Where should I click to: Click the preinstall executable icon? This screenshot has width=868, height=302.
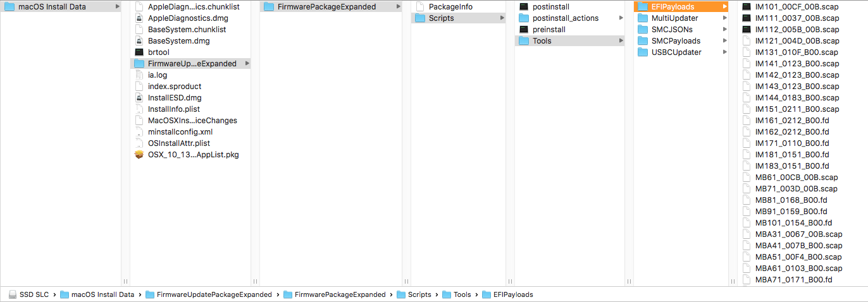[524, 30]
